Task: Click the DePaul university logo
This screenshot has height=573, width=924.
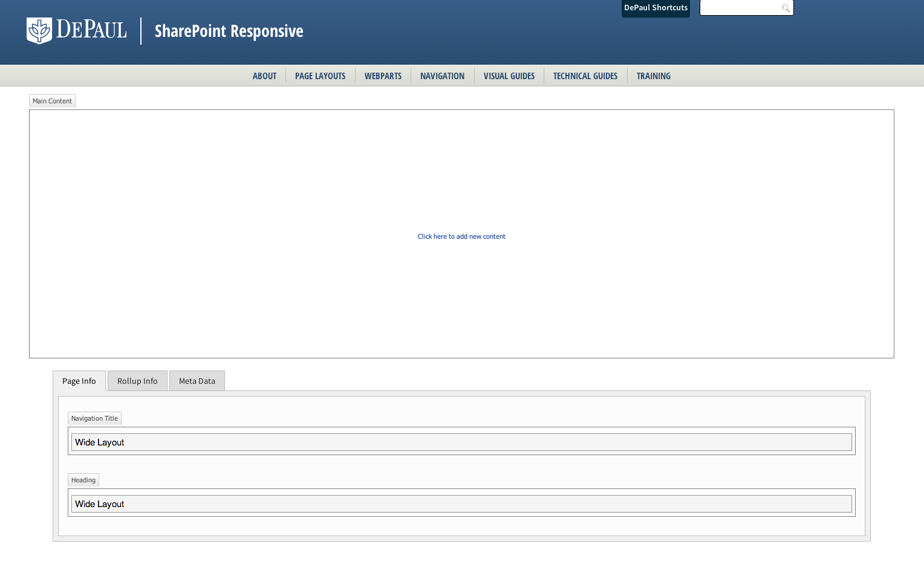Action: pos(77,30)
